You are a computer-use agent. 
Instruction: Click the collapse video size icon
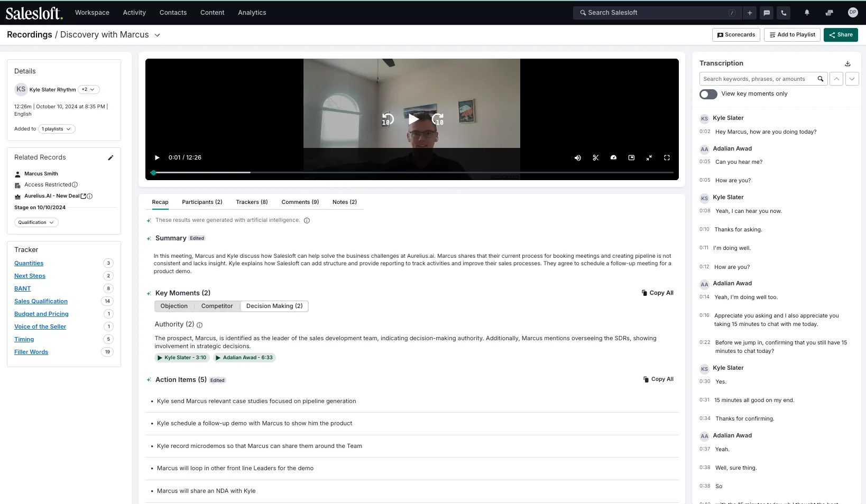649,157
